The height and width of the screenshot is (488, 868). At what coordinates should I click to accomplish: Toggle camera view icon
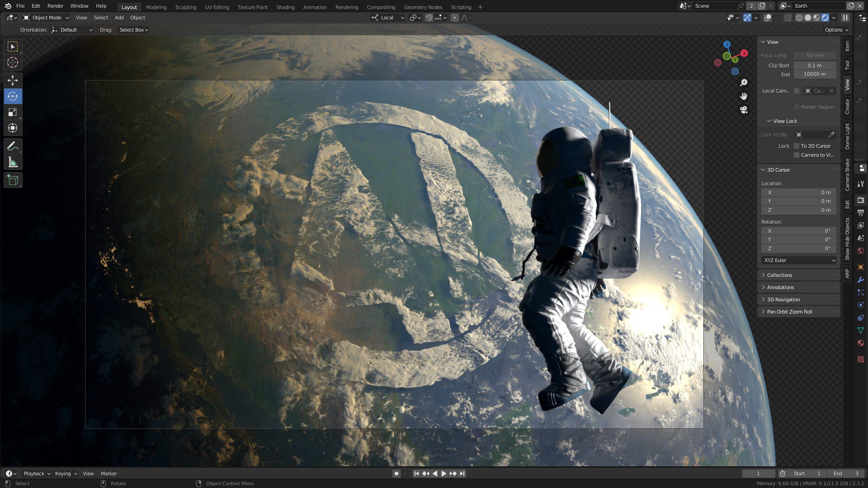[744, 110]
